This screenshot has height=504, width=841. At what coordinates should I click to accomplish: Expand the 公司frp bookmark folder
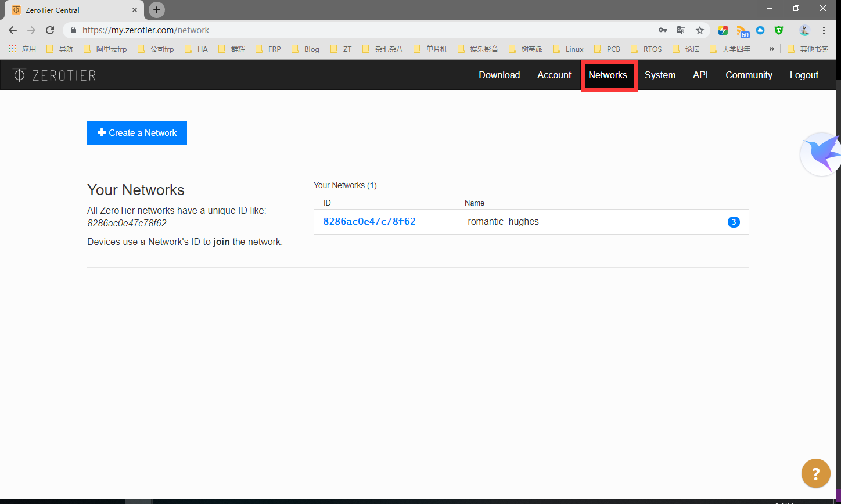coord(156,49)
